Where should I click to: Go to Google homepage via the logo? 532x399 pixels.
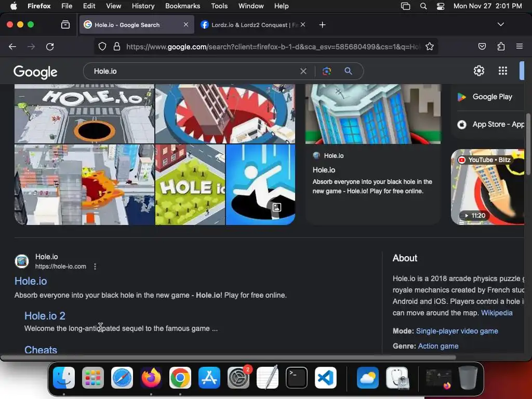35,72
